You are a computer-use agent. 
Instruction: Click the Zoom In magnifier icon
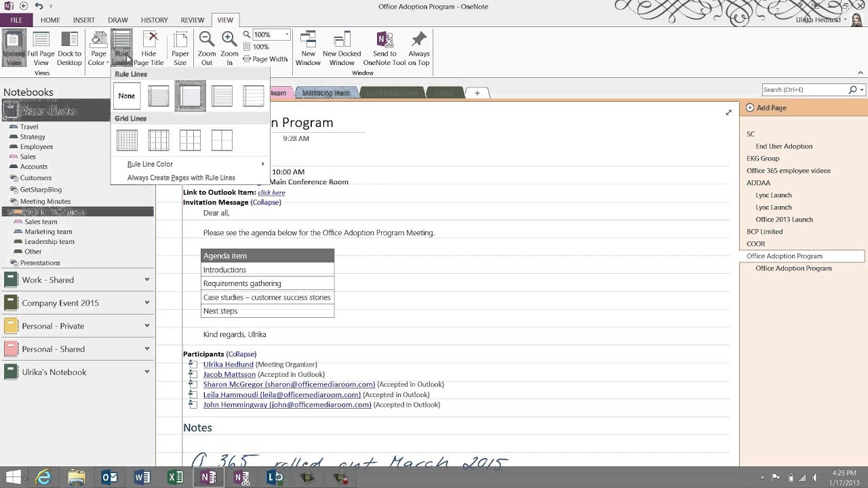pos(229,39)
